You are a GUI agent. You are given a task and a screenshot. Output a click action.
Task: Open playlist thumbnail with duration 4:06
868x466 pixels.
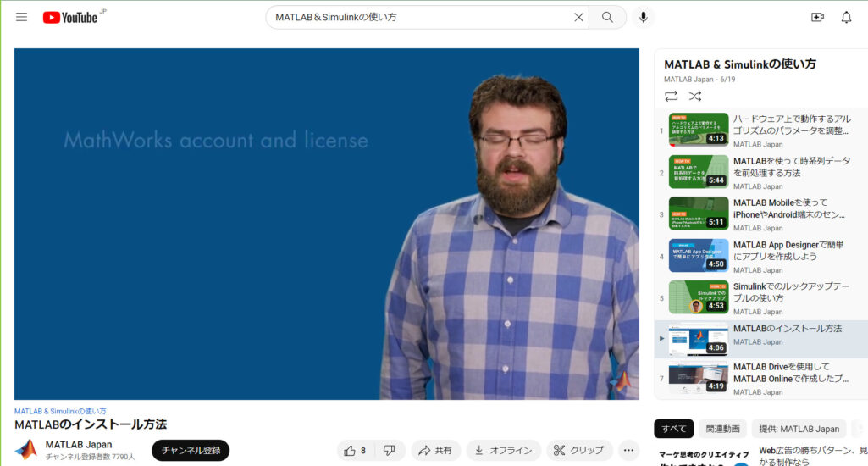pos(699,339)
